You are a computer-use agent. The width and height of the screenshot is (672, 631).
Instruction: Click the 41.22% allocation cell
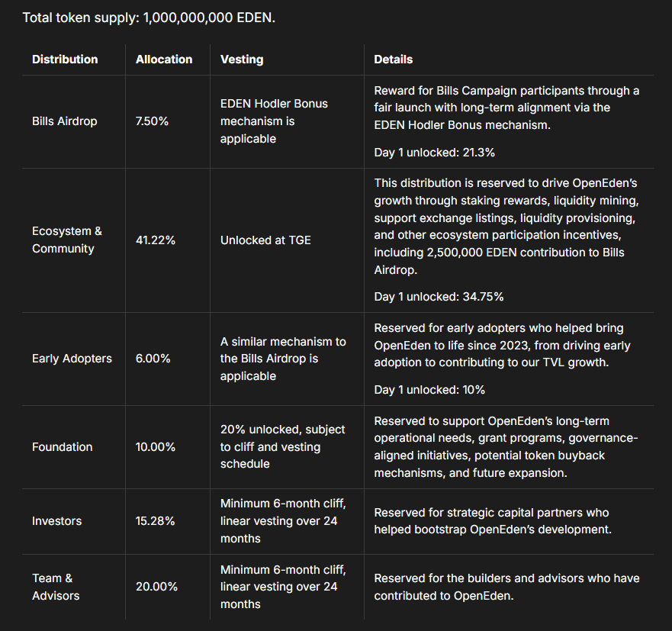click(156, 240)
